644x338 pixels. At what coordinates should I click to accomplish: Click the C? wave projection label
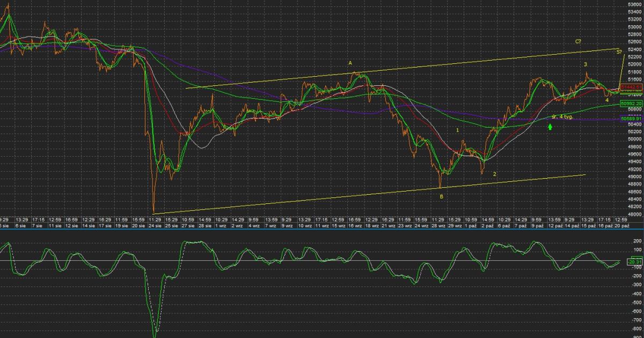pos(578,41)
